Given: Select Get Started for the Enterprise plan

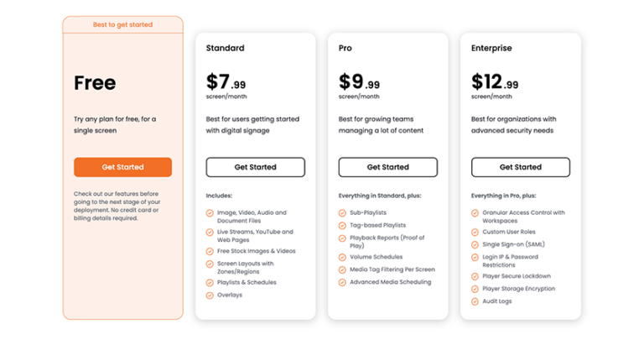Looking at the screenshot, I should [x=521, y=167].
